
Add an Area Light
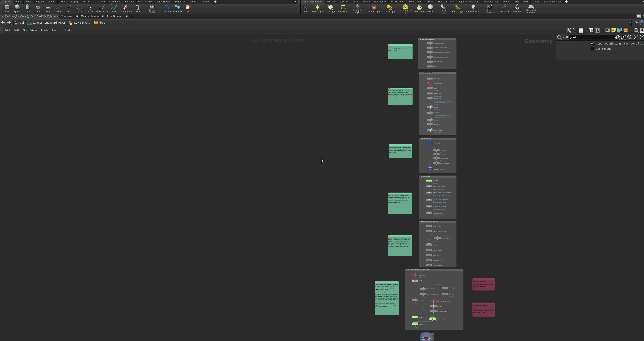coord(343,8)
